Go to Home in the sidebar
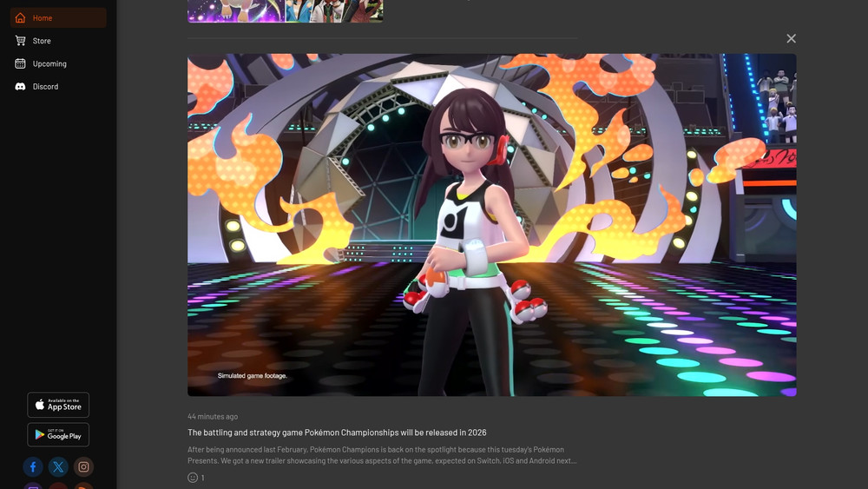Image resolution: width=868 pixels, height=489 pixels. 58,17
